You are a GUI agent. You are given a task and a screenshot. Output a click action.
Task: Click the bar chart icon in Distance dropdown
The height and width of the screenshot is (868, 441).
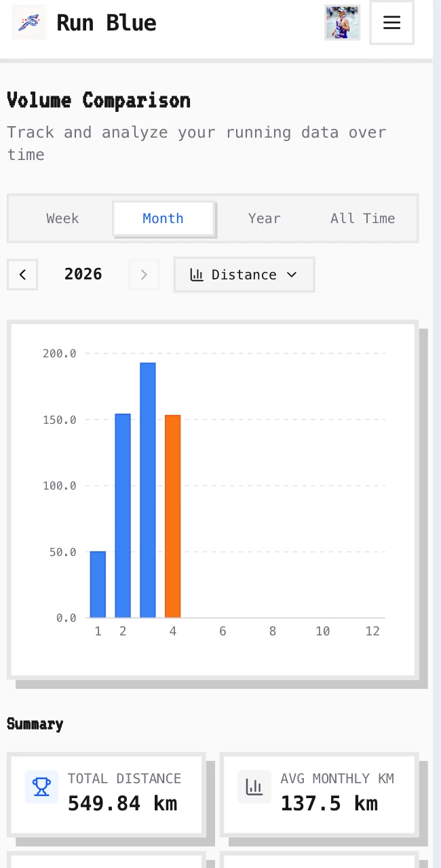coord(197,275)
